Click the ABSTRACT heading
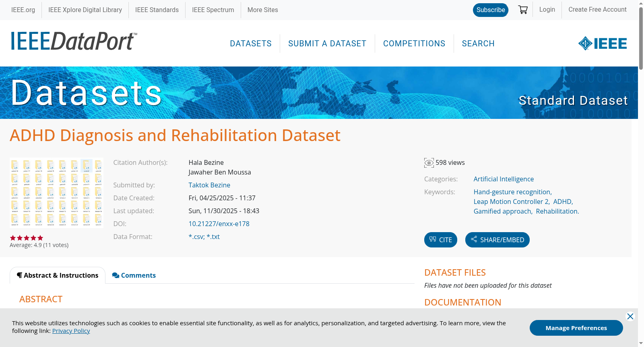 click(41, 299)
